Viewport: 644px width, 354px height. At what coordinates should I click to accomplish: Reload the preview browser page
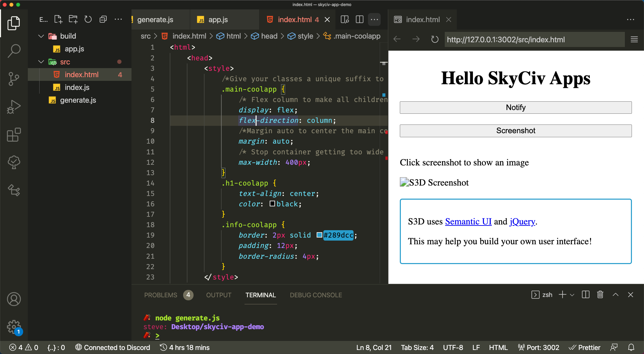click(435, 40)
